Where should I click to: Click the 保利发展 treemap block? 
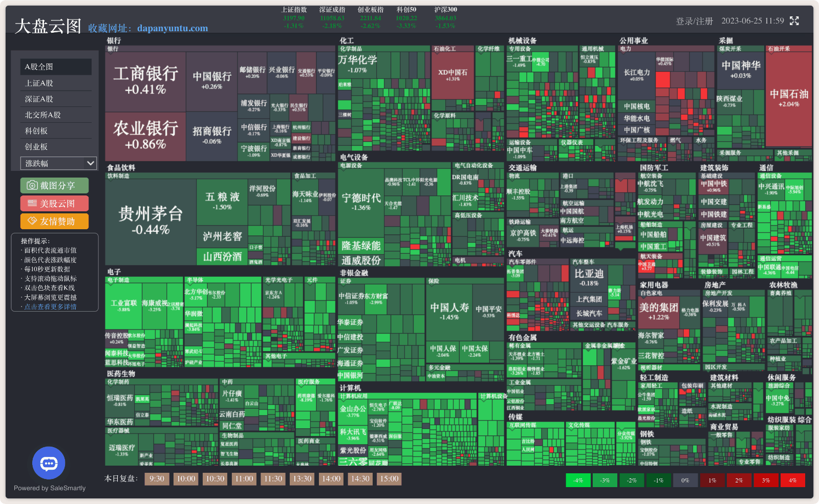click(x=715, y=306)
